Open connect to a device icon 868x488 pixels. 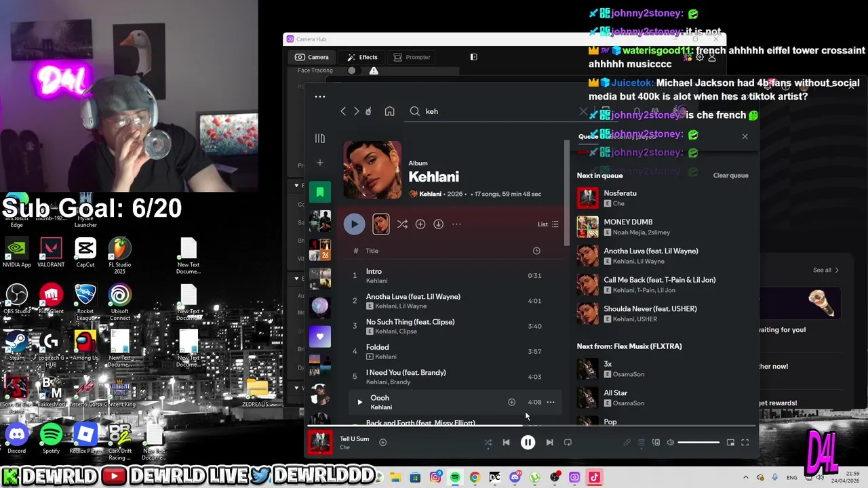(x=656, y=443)
